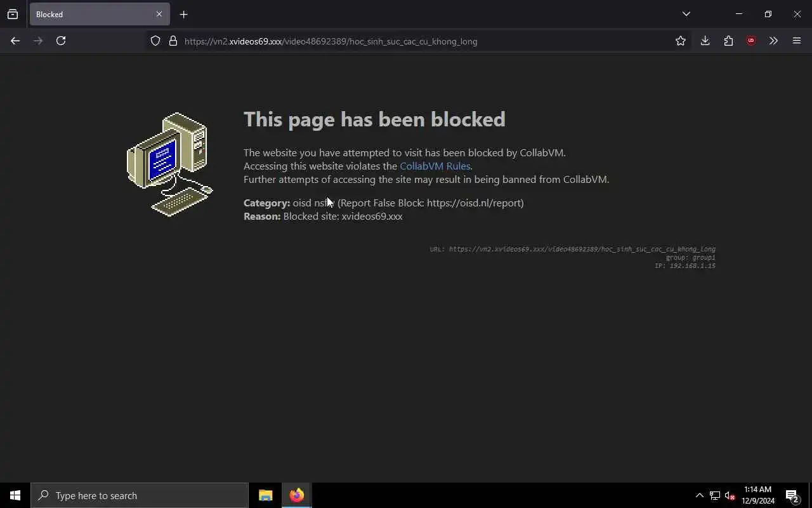Open the Firefox downloads panel
812x508 pixels.
point(705,41)
